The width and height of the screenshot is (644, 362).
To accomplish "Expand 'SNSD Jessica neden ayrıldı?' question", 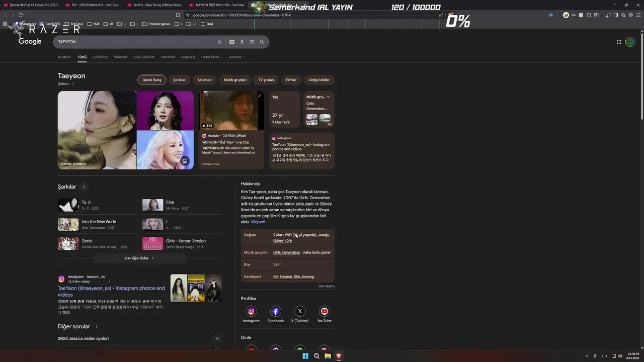I will pyautogui.click(x=140, y=338).
